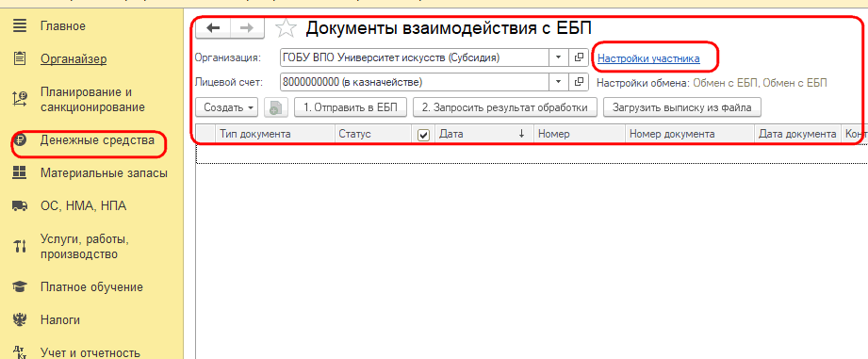Click the Организация input field
This screenshot has width=868, height=359.
point(415,57)
